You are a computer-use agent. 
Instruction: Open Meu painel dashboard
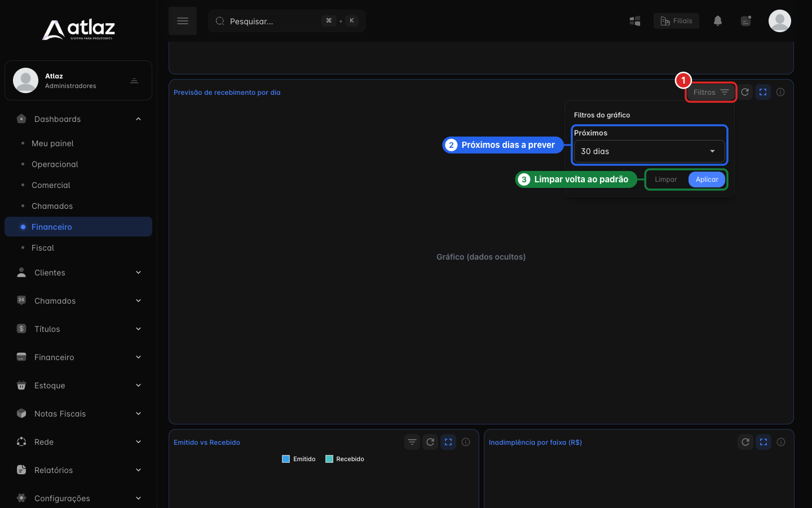(x=78, y=143)
